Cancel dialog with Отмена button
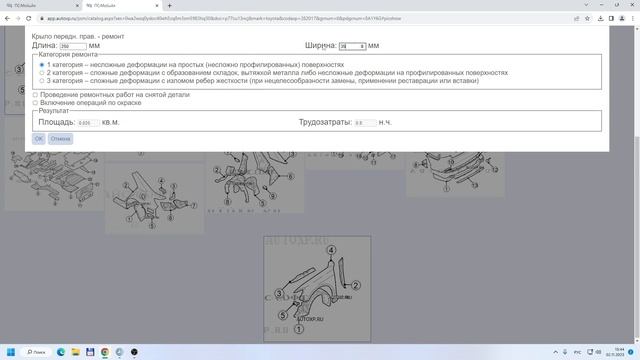The image size is (640, 360). [x=60, y=139]
